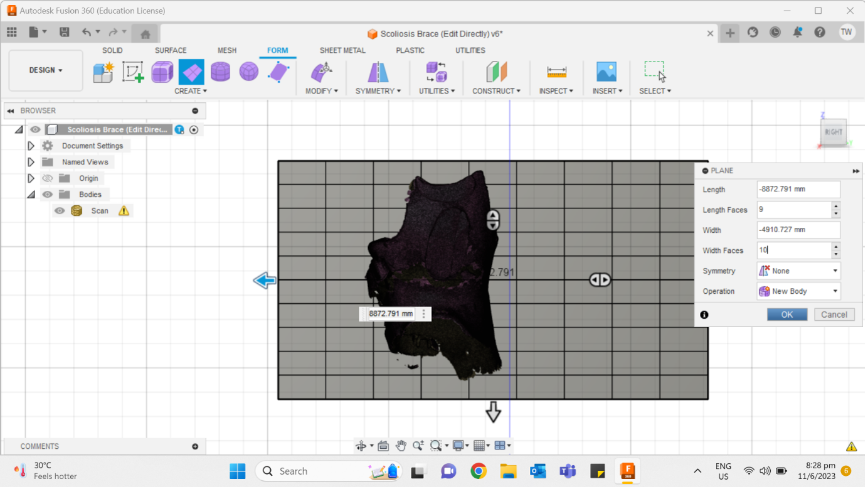Click the Orbit navigation icon

point(361,446)
